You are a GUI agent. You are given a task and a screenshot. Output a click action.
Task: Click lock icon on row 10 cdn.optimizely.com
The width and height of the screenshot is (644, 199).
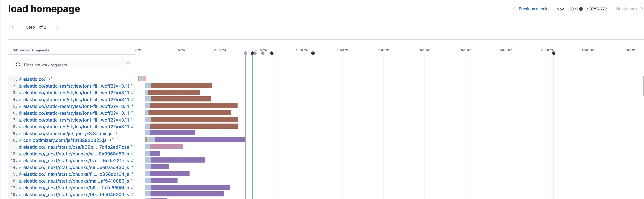tap(20, 140)
